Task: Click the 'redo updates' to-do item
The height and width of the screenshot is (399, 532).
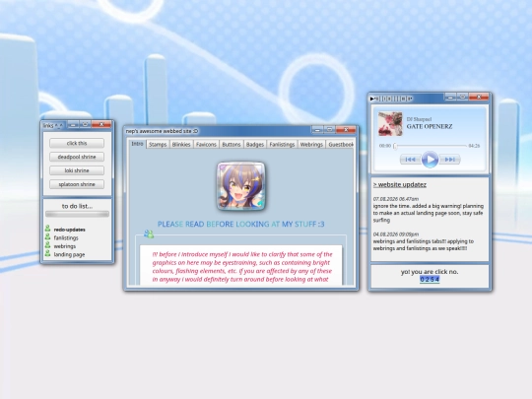Action: pos(70,230)
